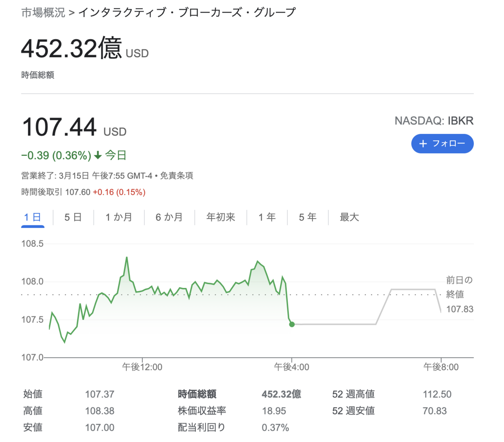The image size is (504, 442).
Task: Select the 1 年 chart range
Action: tap(267, 217)
